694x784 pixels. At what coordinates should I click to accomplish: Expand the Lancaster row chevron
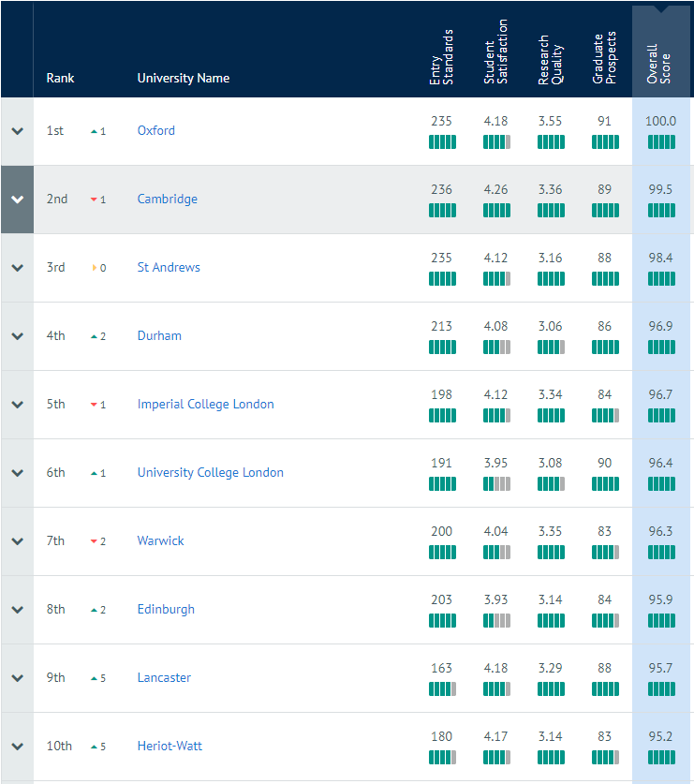(x=18, y=678)
